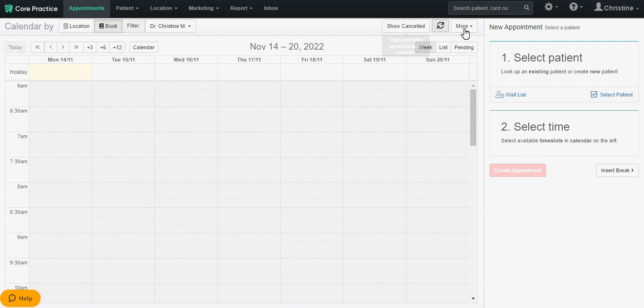Click the Insert Break button
This screenshot has width=644, height=308.
tap(617, 170)
